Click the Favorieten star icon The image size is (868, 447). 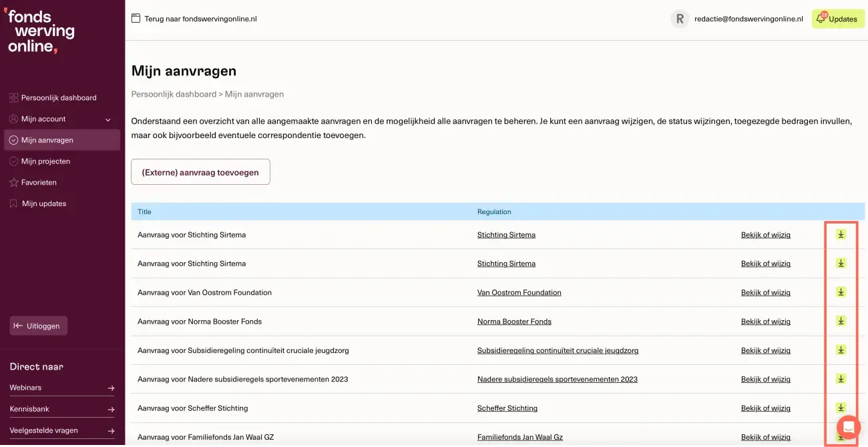[13, 182]
